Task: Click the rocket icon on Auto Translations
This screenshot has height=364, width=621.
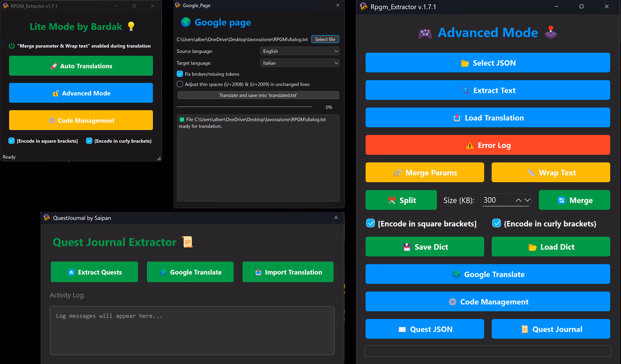Action: point(54,66)
